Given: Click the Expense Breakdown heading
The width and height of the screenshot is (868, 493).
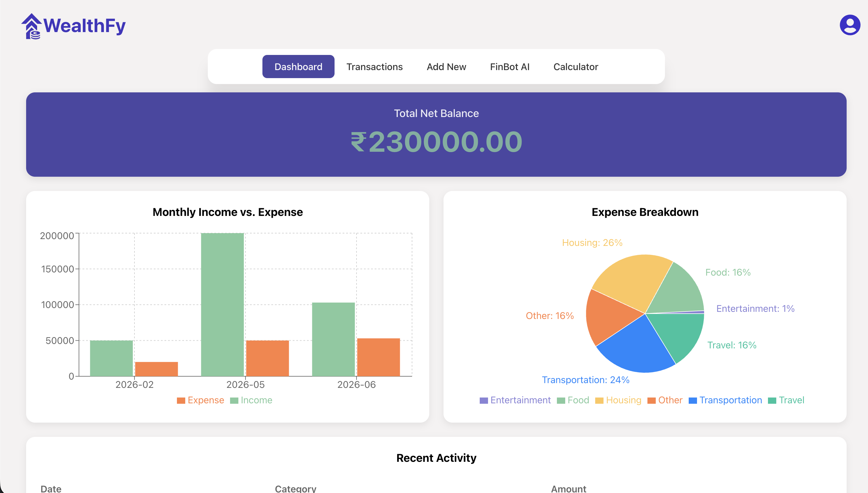Looking at the screenshot, I should tap(645, 212).
